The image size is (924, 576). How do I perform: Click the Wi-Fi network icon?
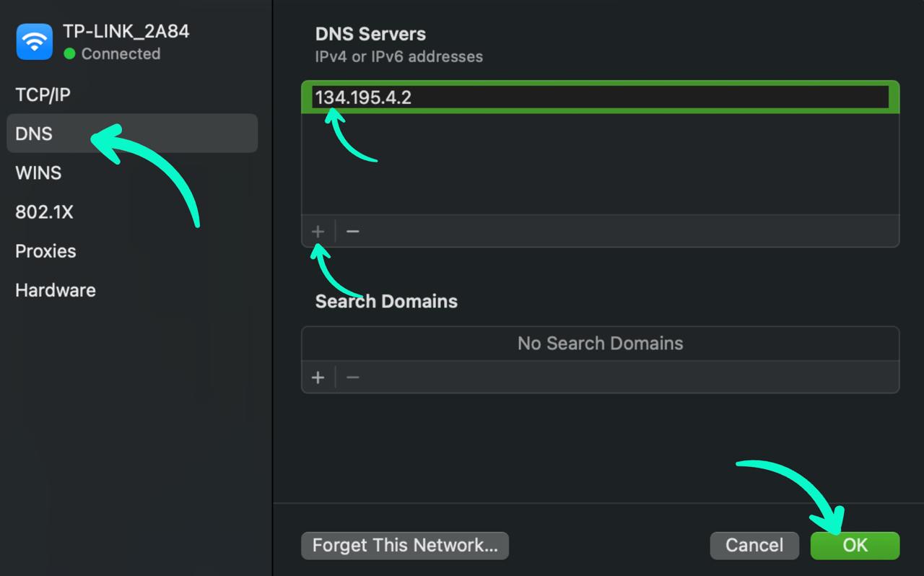point(34,42)
